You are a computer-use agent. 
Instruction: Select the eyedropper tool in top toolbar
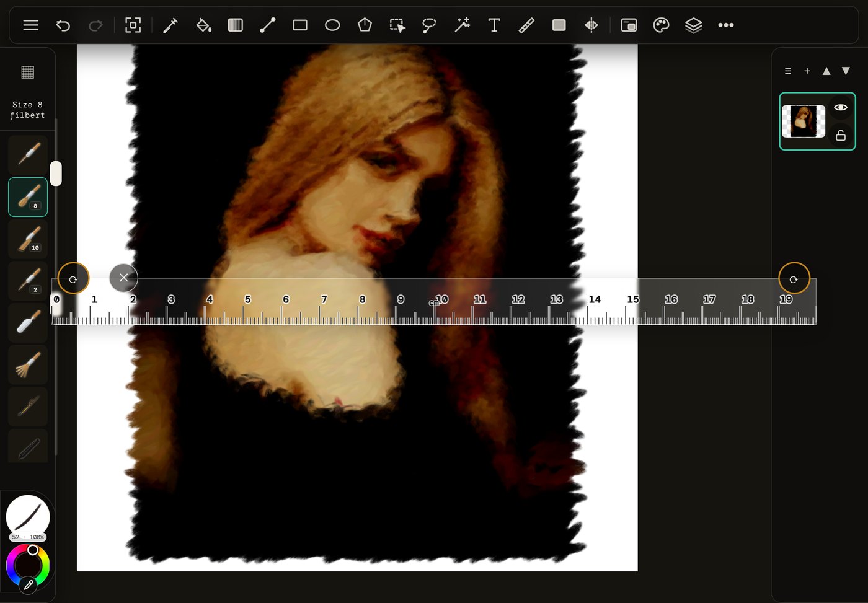click(170, 25)
